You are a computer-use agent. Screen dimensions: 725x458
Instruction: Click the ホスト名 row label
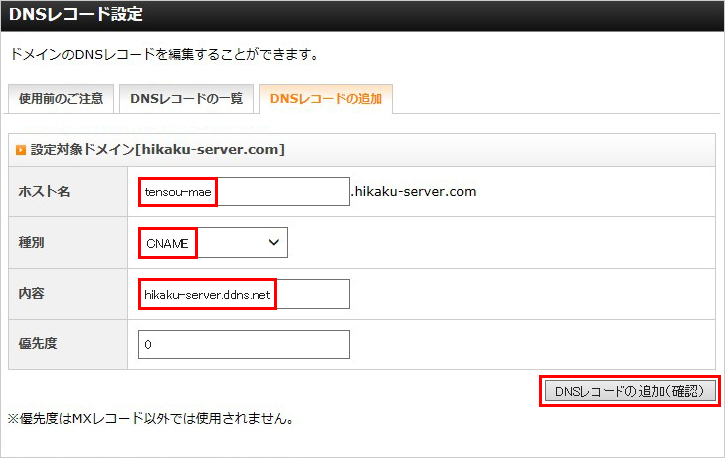pos(42,191)
